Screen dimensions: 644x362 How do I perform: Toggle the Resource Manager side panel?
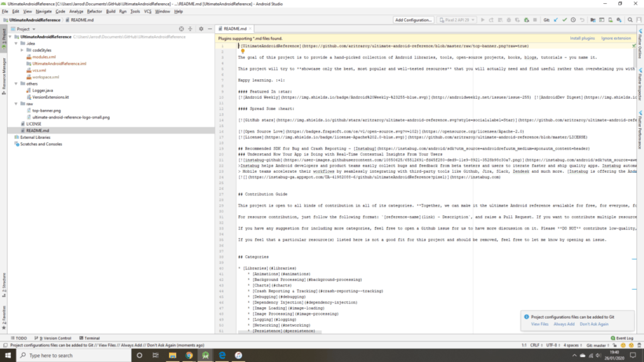[x=3, y=72]
